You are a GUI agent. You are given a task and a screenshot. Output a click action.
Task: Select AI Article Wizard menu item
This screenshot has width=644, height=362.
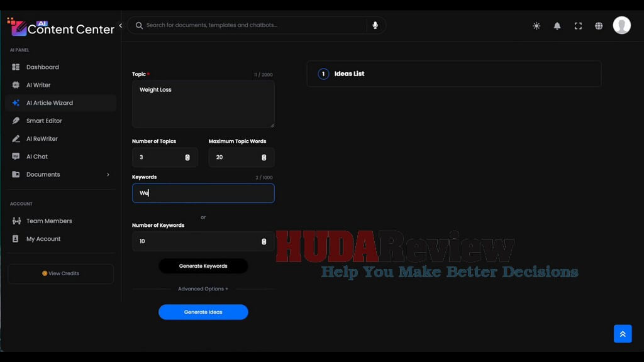point(60,102)
